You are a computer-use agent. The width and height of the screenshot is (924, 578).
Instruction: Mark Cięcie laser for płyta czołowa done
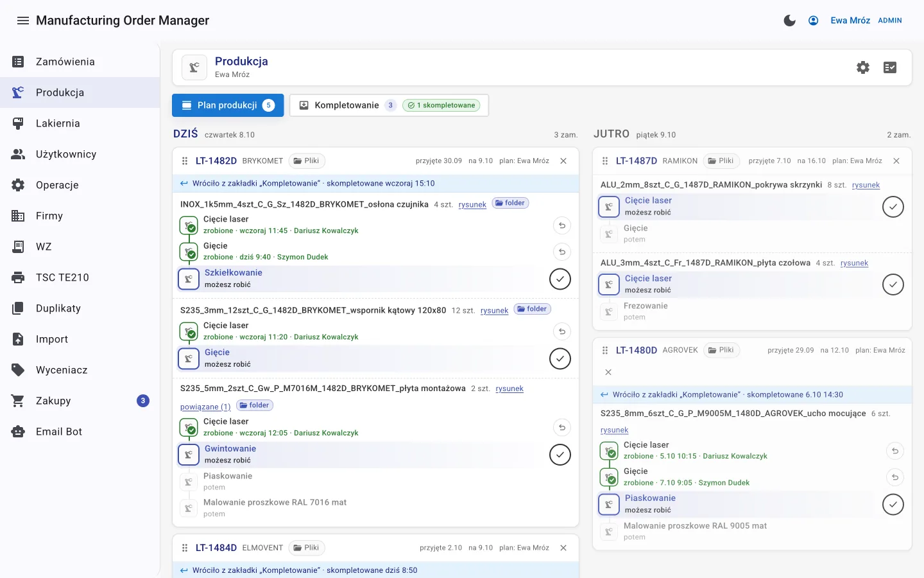[893, 285]
